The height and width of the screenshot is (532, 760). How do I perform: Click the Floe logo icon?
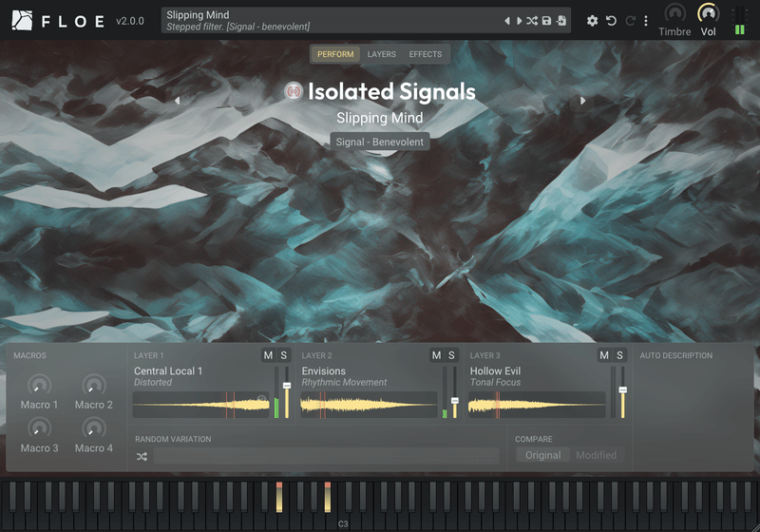(x=22, y=20)
